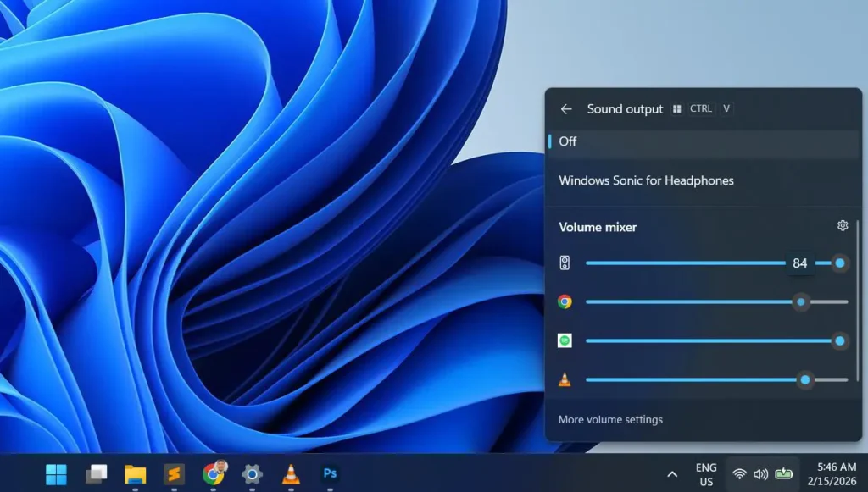This screenshot has height=492, width=868.
Task: Click the VLC cone icon in the volume mixer
Action: tap(565, 379)
